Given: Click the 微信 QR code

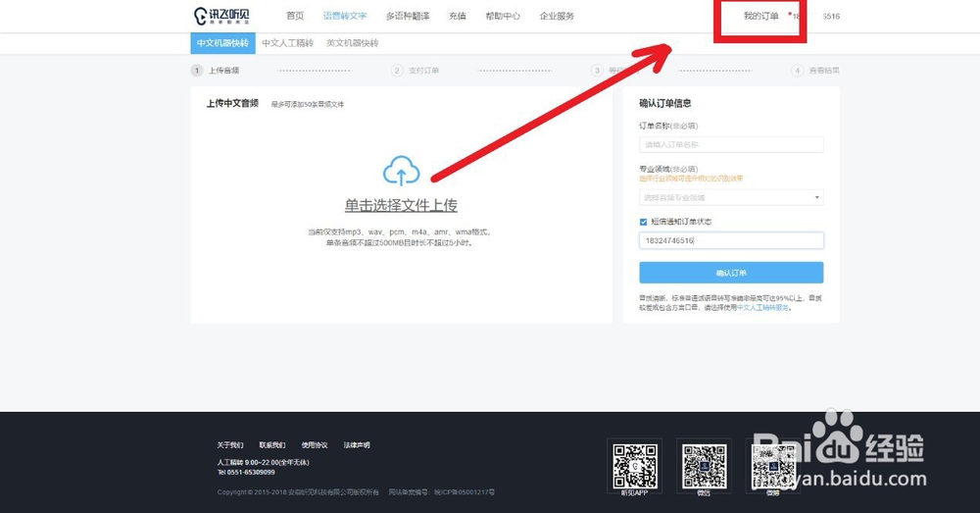Looking at the screenshot, I should 704,466.
